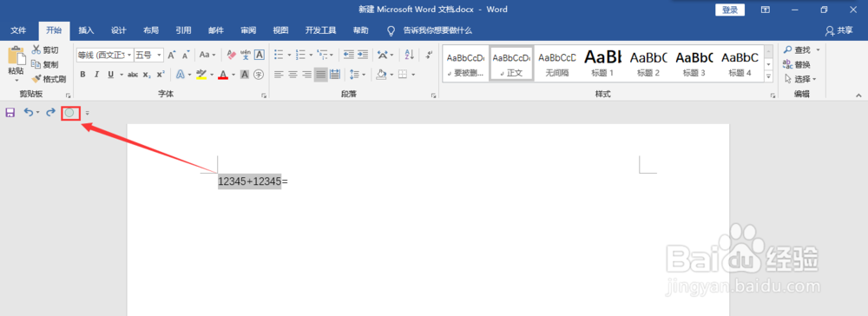This screenshot has height=316, width=868.
Task: Increase font size with the larger A icon
Action: (172, 55)
